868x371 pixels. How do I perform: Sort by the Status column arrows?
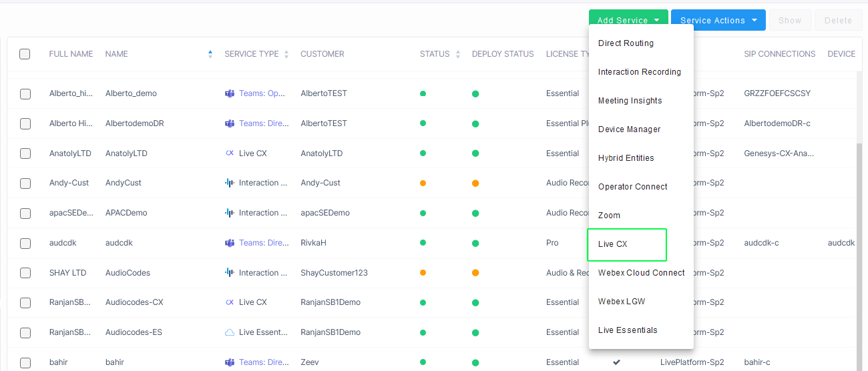(458, 54)
